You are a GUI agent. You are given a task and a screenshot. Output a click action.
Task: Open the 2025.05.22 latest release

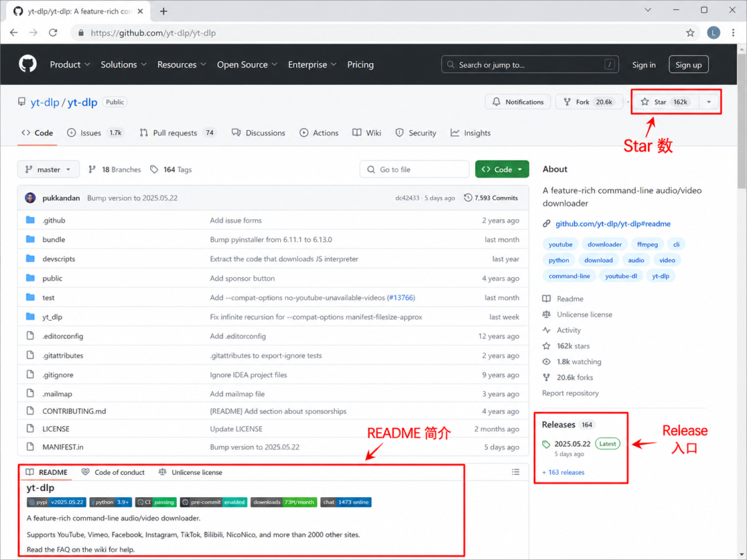coord(572,444)
